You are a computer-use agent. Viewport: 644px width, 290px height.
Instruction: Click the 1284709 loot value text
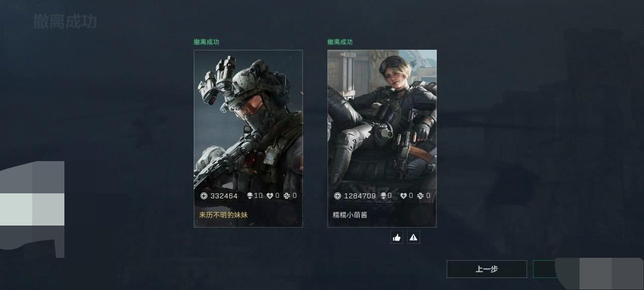(x=360, y=196)
